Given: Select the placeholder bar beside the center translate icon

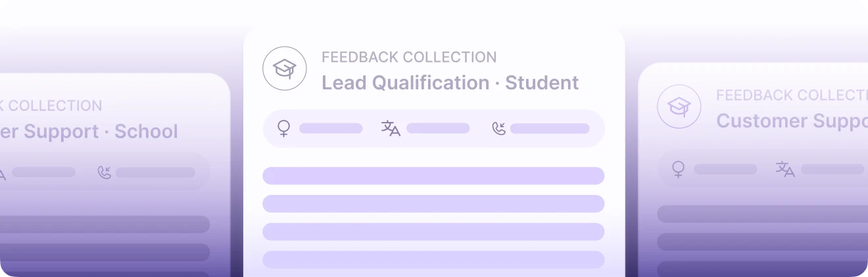Looking at the screenshot, I should pyautogui.click(x=438, y=128).
